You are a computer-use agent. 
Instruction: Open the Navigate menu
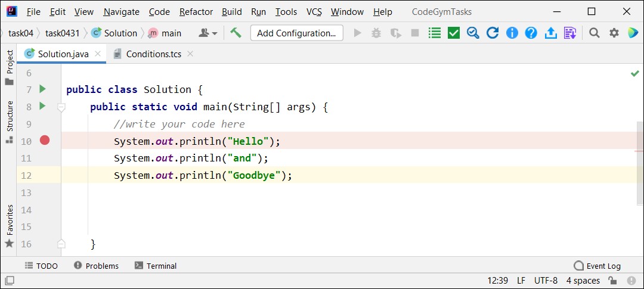(122, 12)
